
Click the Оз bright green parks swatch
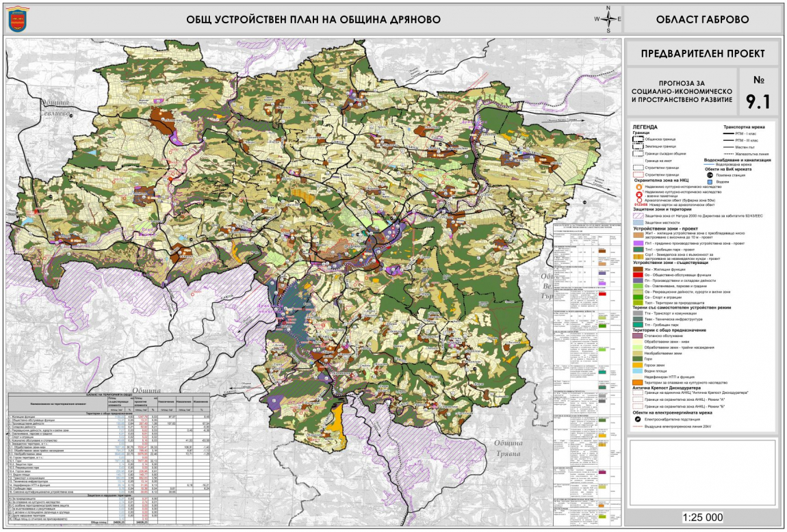click(x=638, y=287)
